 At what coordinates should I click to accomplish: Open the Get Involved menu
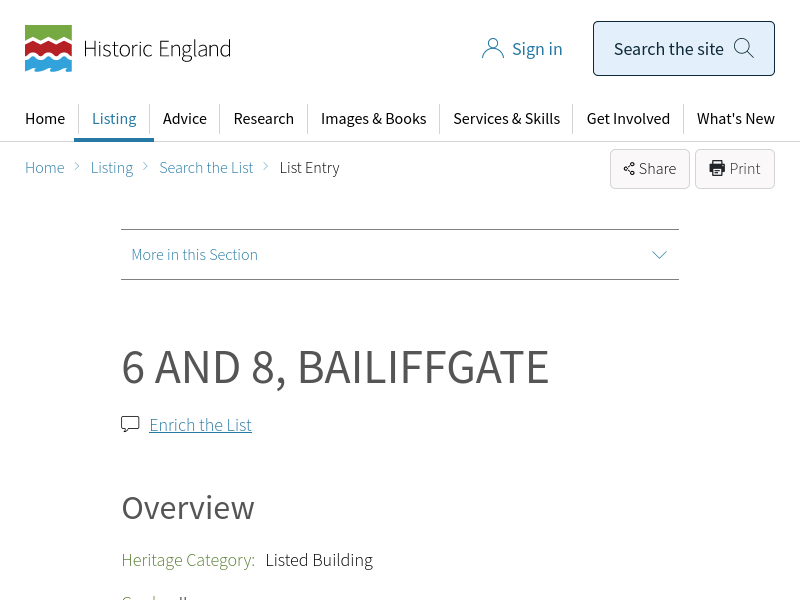click(628, 119)
